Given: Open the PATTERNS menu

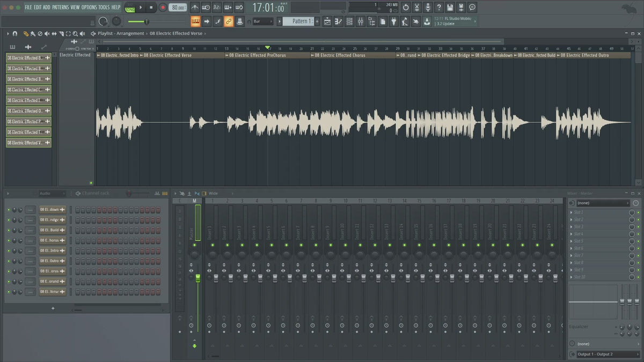Looking at the screenshot, I should pos(60,7).
